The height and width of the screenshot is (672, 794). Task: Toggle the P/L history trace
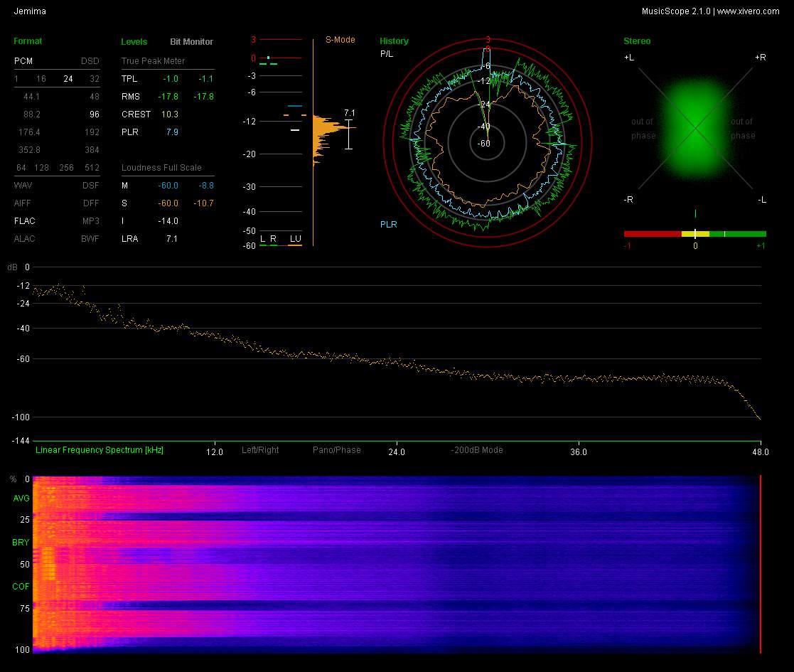pyautogui.click(x=386, y=54)
